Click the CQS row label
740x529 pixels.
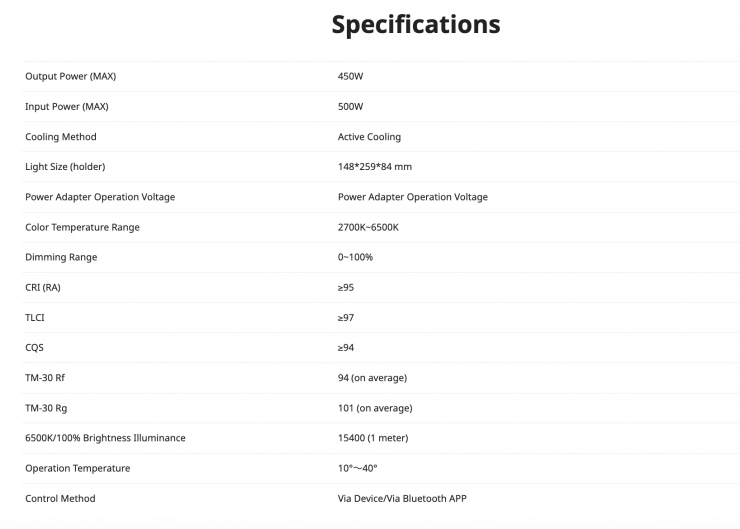pos(34,348)
